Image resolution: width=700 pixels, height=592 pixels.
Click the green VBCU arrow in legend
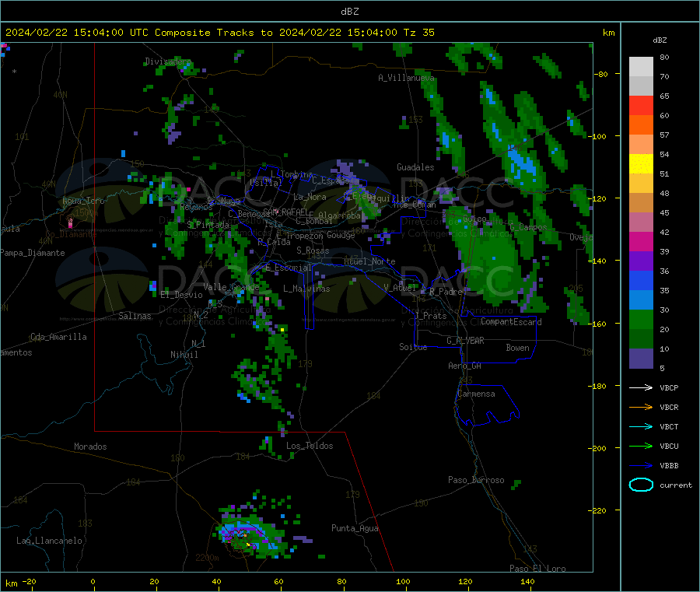[641, 446]
